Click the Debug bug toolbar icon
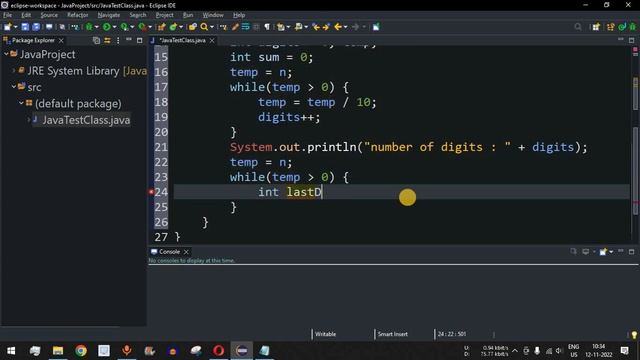 [x=89, y=27]
